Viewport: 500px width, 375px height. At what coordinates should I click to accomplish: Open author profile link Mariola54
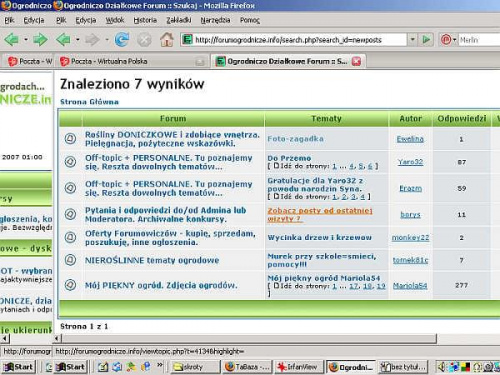(x=410, y=285)
